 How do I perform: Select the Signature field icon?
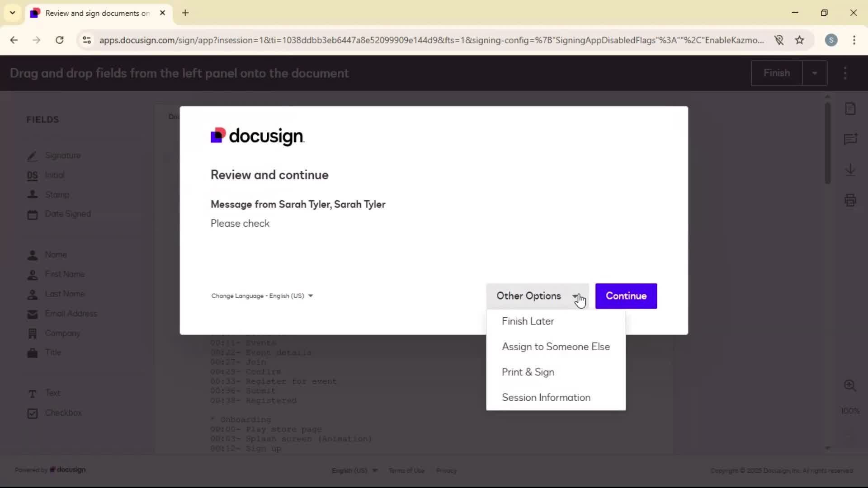click(32, 156)
